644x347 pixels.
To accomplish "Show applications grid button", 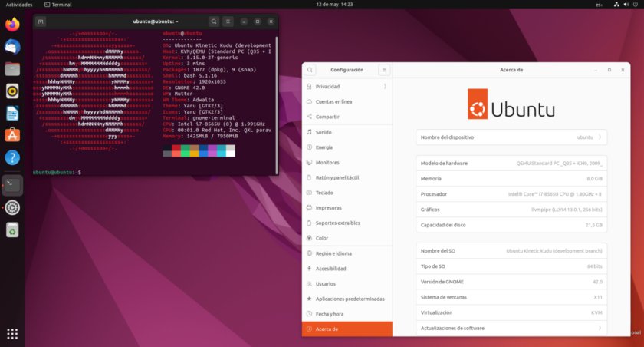I will pyautogui.click(x=12, y=334).
